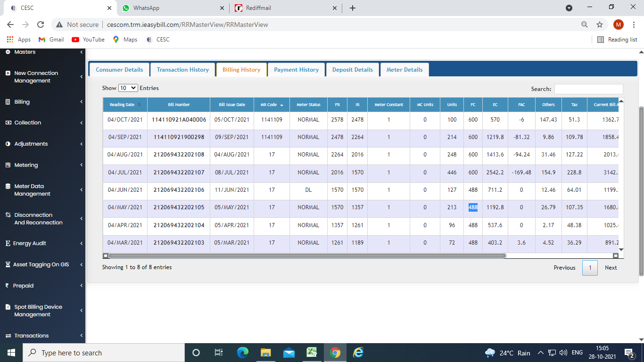The height and width of the screenshot is (362, 644).
Task: Open the YouTube bookmark
Action: (x=88, y=40)
